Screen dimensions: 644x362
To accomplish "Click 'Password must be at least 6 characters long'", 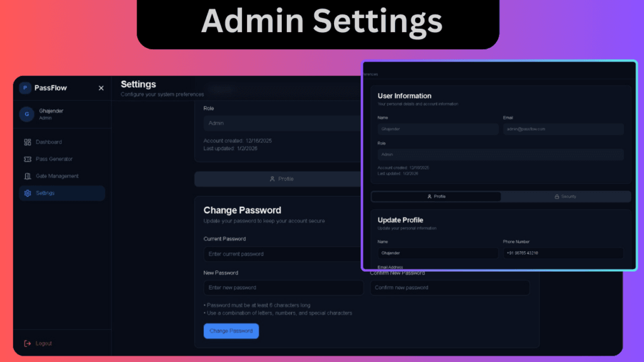I will 257,305.
